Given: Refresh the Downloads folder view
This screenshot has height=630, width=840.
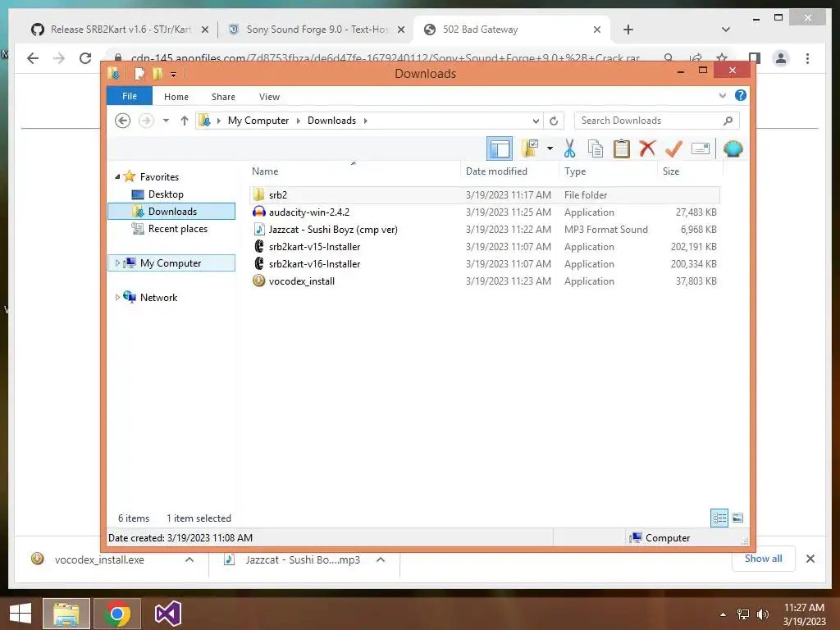Looking at the screenshot, I should tap(554, 121).
